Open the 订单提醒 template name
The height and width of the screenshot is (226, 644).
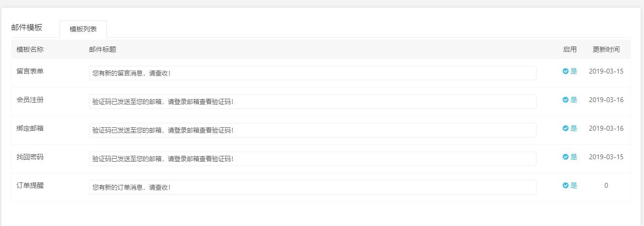(30, 185)
